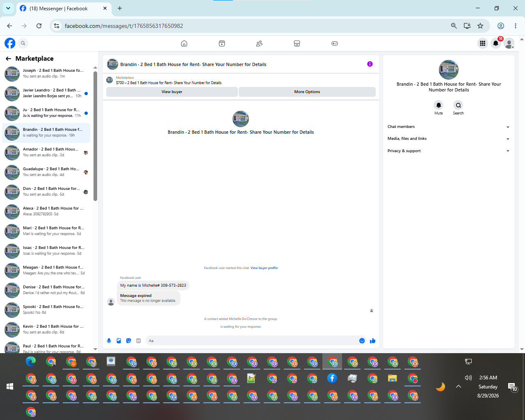Open File Explorer from the taskbar
This screenshot has height=420, width=525.
[393, 379]
